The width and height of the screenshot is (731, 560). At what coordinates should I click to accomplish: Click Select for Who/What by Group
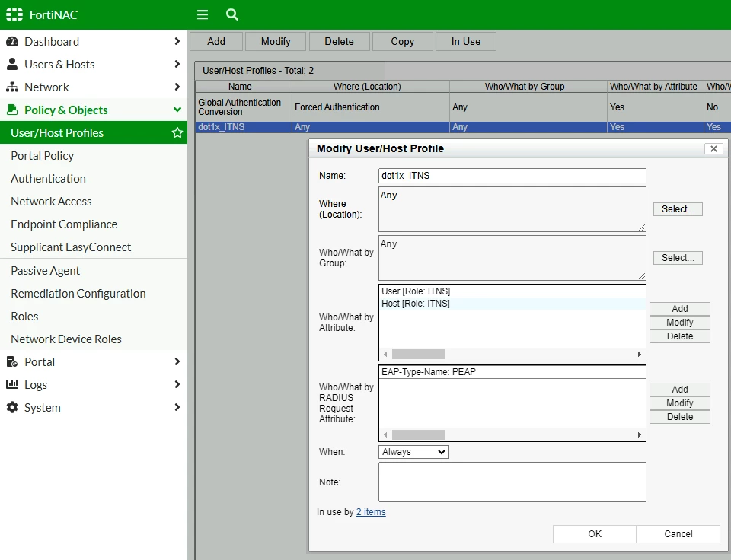(678, 258)
